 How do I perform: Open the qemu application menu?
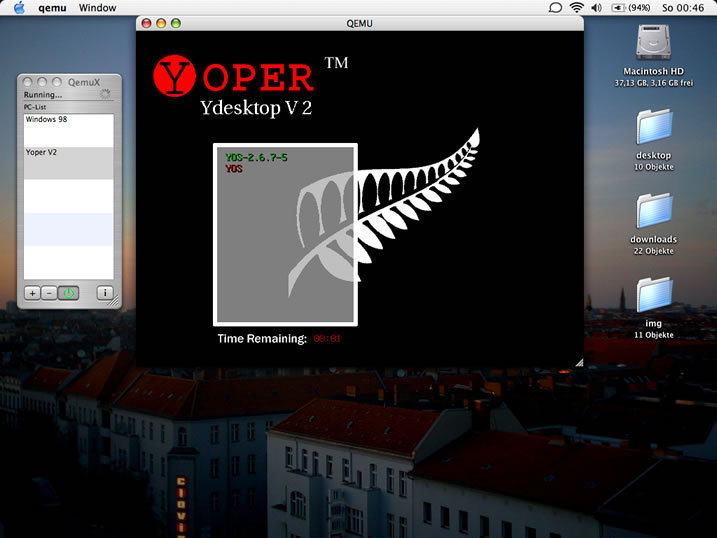[x=52, y=8]
